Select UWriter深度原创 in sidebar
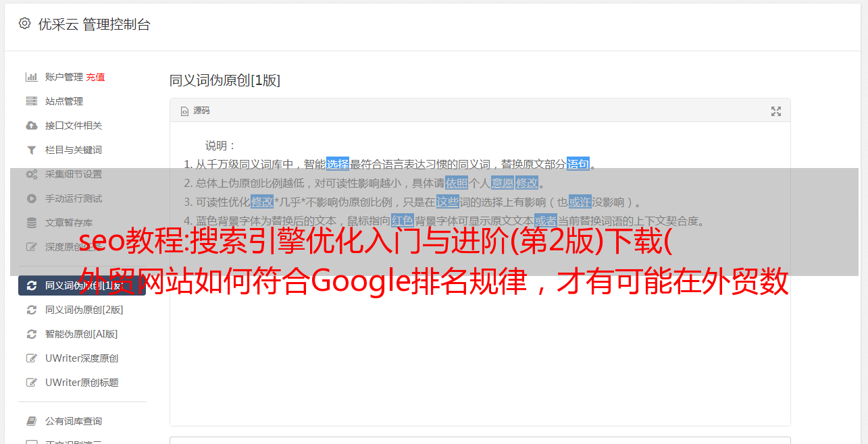Screen dimensions: 868x444 (82, 358)
